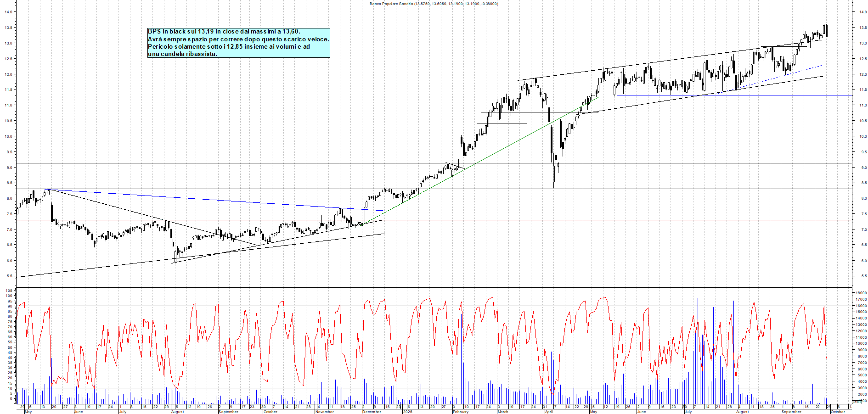Click the 11.0 price label on right axis
868x414 pixels.
(862, 106)
